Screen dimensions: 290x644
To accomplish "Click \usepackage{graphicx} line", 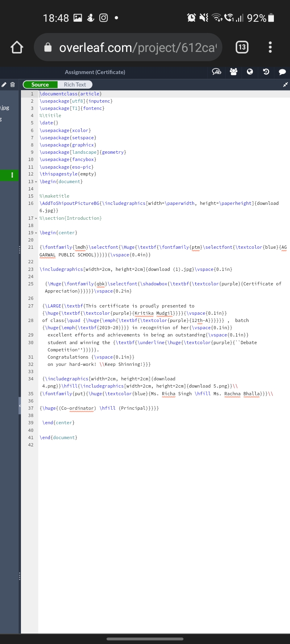I will (68, 145).
